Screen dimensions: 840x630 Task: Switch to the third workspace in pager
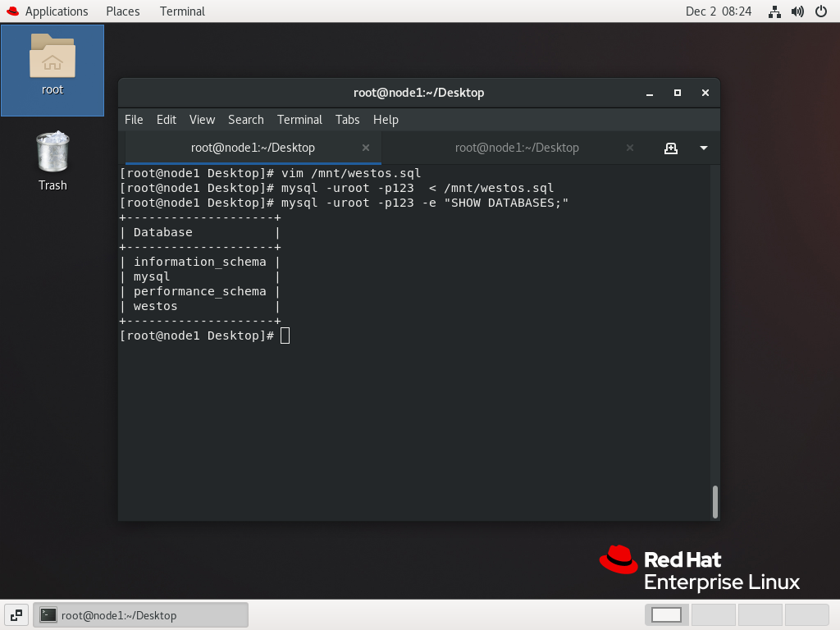click(x=760, y=615)
